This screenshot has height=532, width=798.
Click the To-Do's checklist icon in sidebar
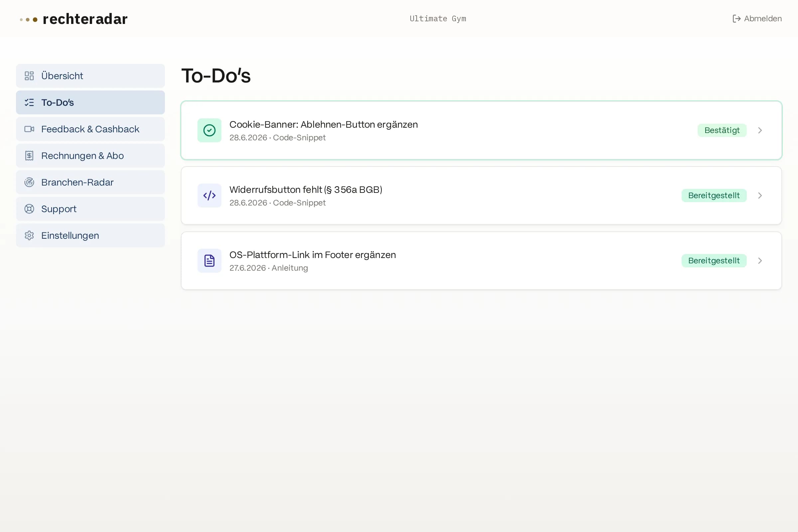click(29, 102)
